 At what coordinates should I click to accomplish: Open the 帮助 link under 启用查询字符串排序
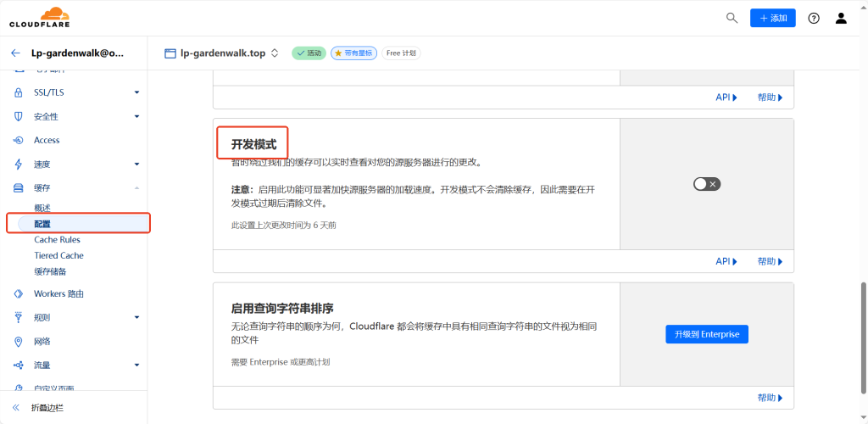(x=770, y=398)
